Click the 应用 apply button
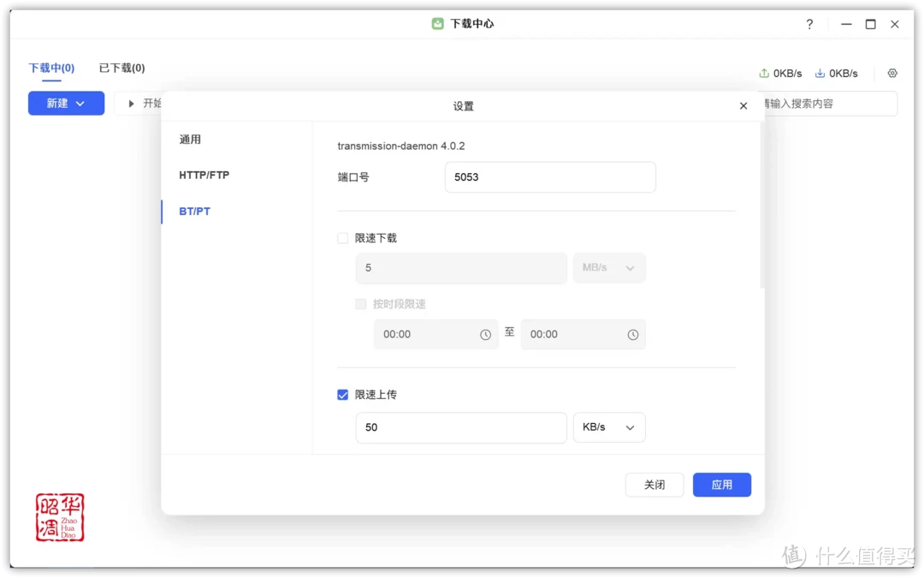Screen dimensions: 924x578 click(721, 485)
